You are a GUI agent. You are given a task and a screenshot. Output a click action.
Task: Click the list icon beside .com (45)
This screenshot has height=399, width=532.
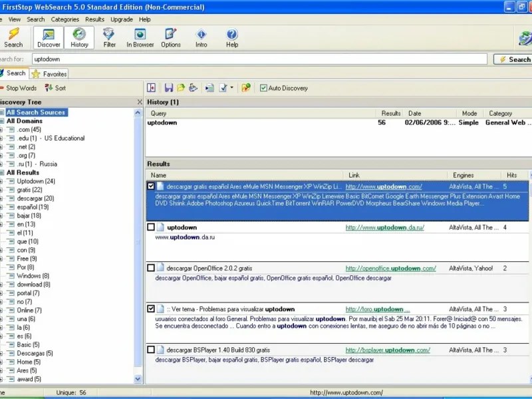[11, 130]
